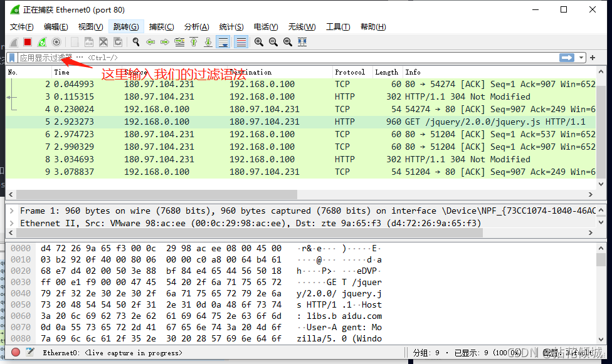This screenshot has width=612, height=364.
Task: Open the 编辑(E) menu
Action: [56, 26]
